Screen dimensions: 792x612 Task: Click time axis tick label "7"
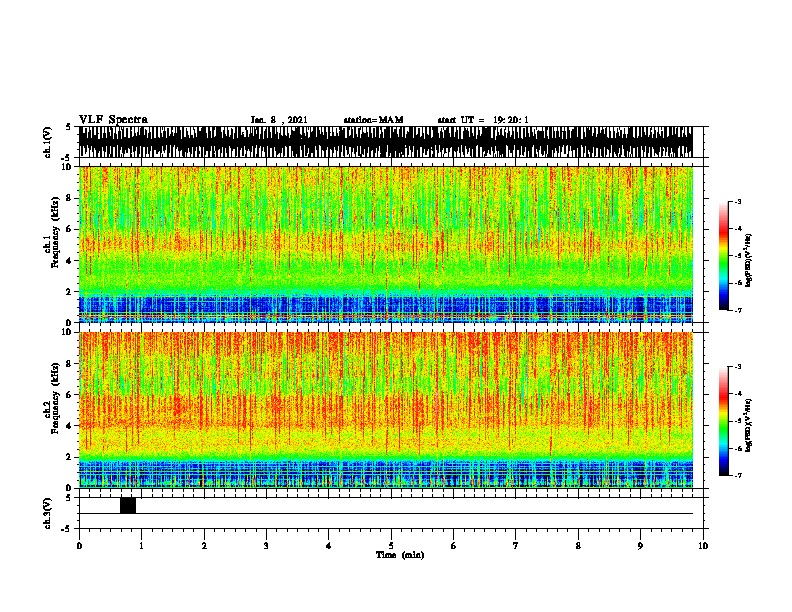pos(516,546)
